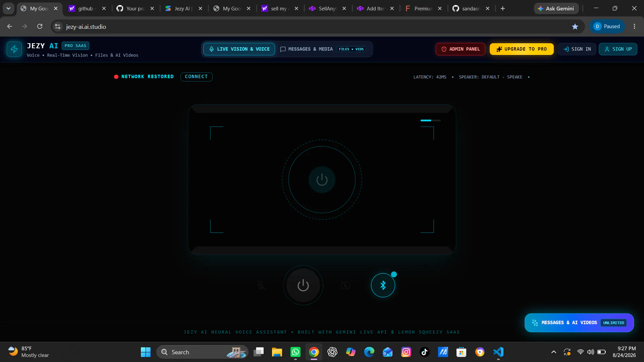Click the Latency: 42MS readout

430,77
